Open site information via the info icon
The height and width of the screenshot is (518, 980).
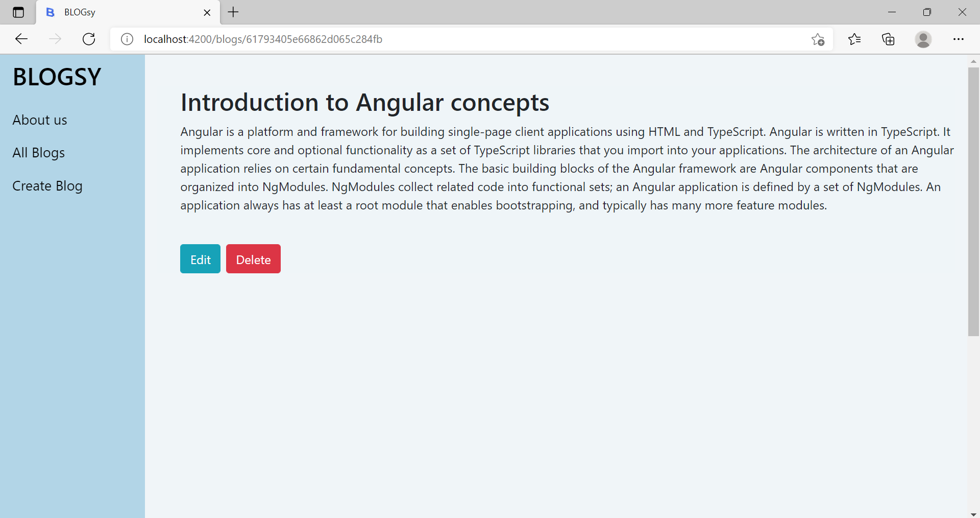127,39
